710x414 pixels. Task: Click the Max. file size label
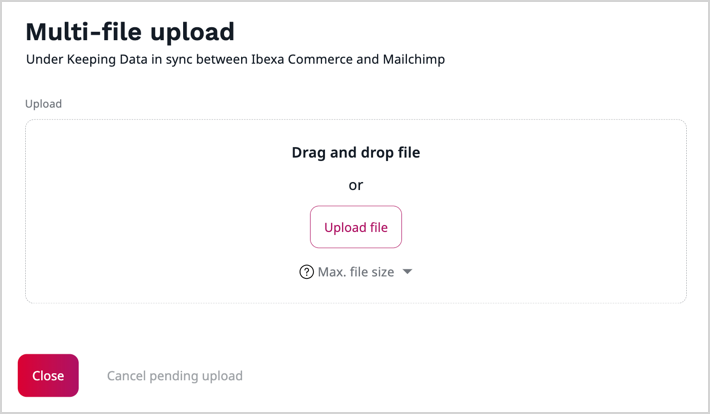356,272
